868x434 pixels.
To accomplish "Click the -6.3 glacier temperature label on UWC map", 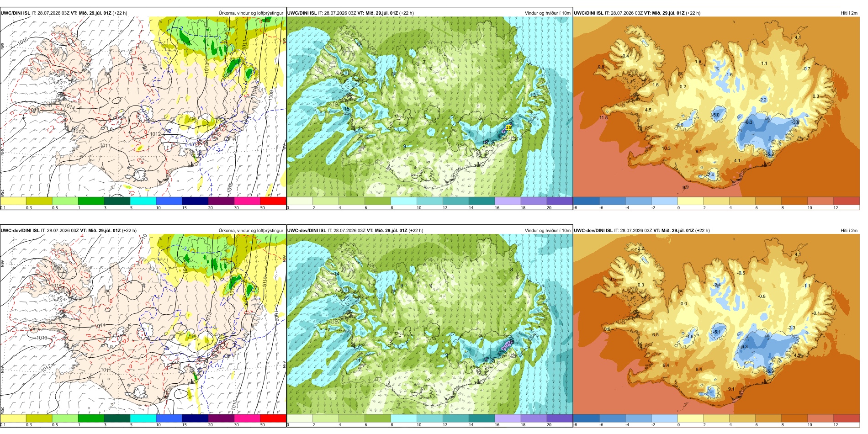I will point(748,122).
